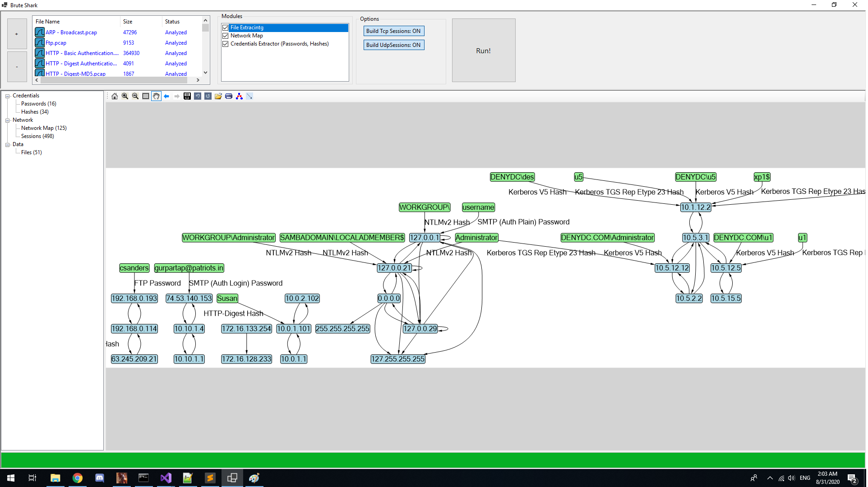Toggle the File Extracting module checkbox
This screenshot has height=487, width=868.
pyautogui.click(x=226, y=28)
